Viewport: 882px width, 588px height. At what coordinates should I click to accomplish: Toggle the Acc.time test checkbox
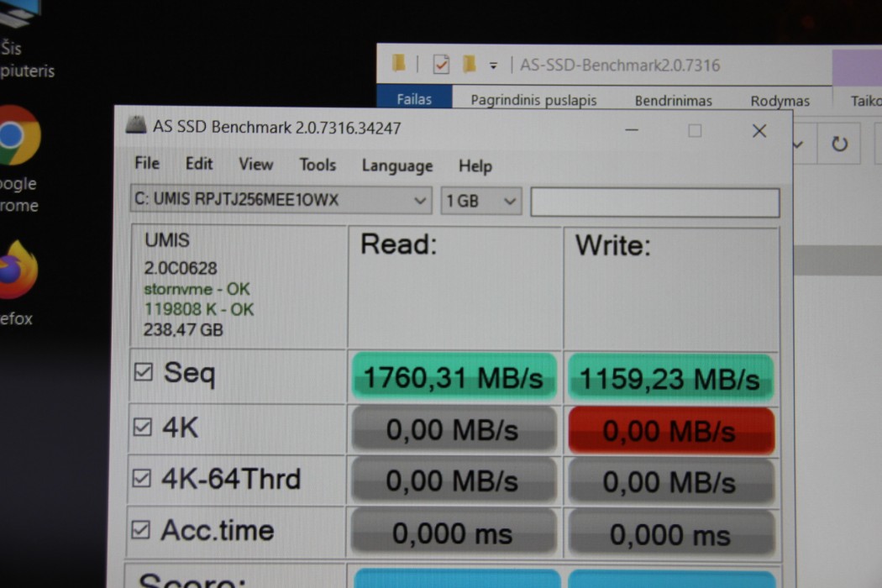coord(140,529)
